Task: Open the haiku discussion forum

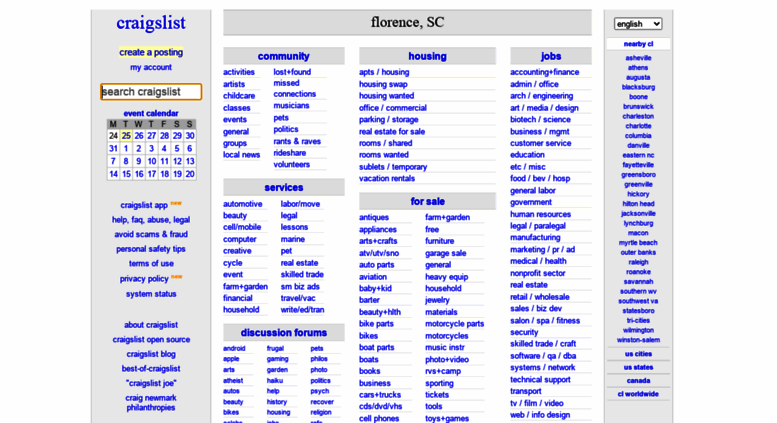Action: [x=275, y=380]
